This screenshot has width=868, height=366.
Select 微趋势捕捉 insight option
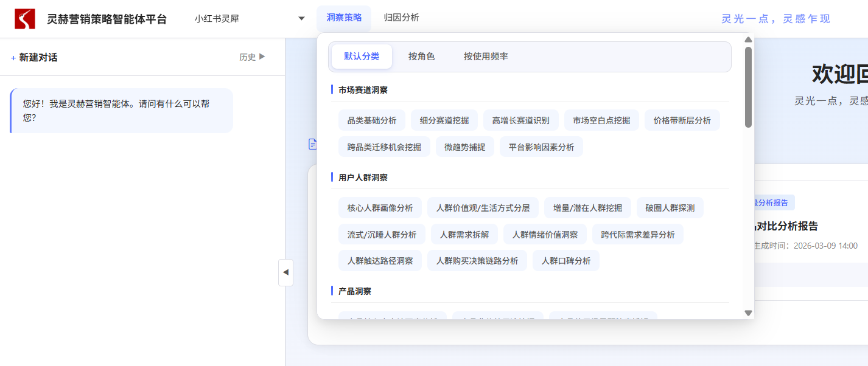click(x=464, y=147)
